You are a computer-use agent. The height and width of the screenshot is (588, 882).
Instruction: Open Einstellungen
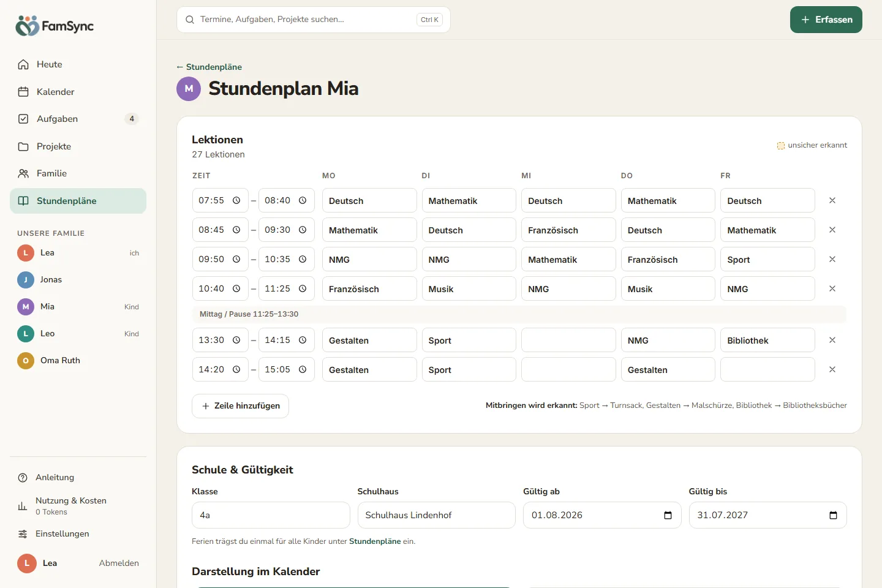coord(78,534)
